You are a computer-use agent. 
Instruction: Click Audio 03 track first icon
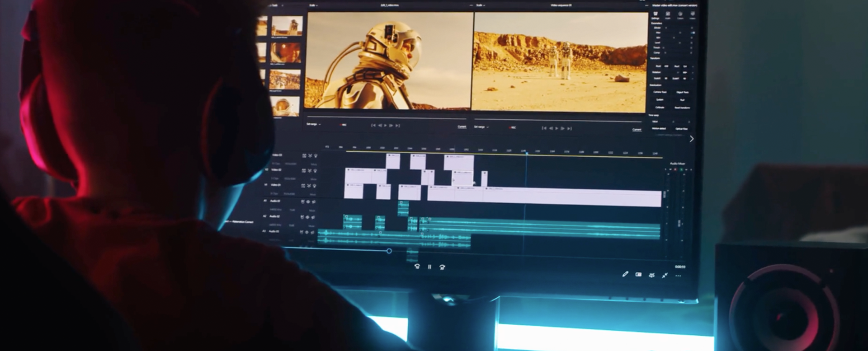tap(302, 232)
